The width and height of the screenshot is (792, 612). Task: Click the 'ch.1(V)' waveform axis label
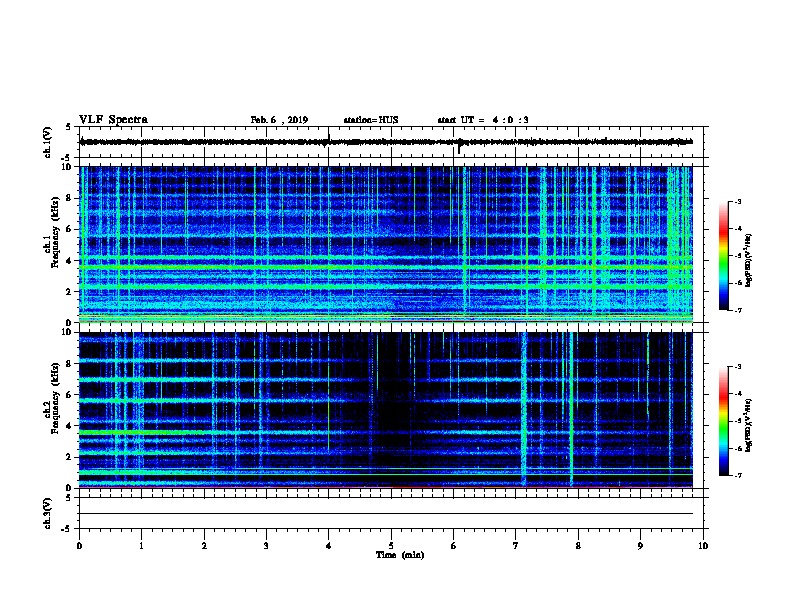[48, 142]
